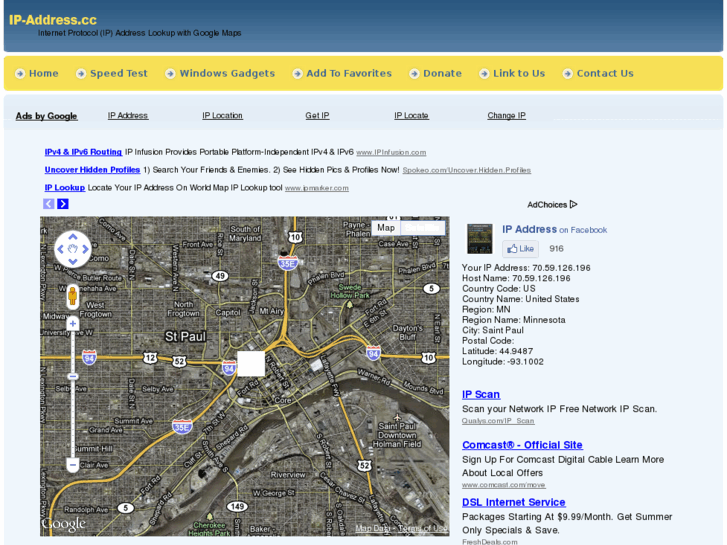Click the arrow bullet next to Home

[x=20, y=73]
